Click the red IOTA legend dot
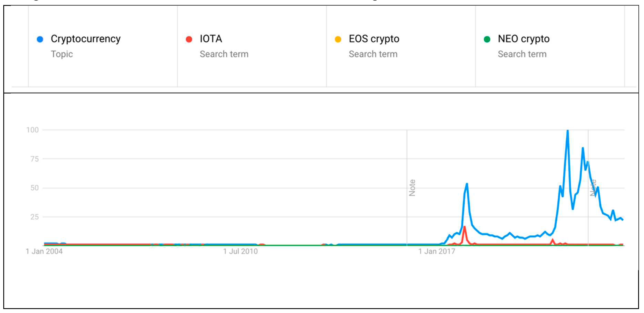Screen dimensions: 644x313 [x=189, y=39]
